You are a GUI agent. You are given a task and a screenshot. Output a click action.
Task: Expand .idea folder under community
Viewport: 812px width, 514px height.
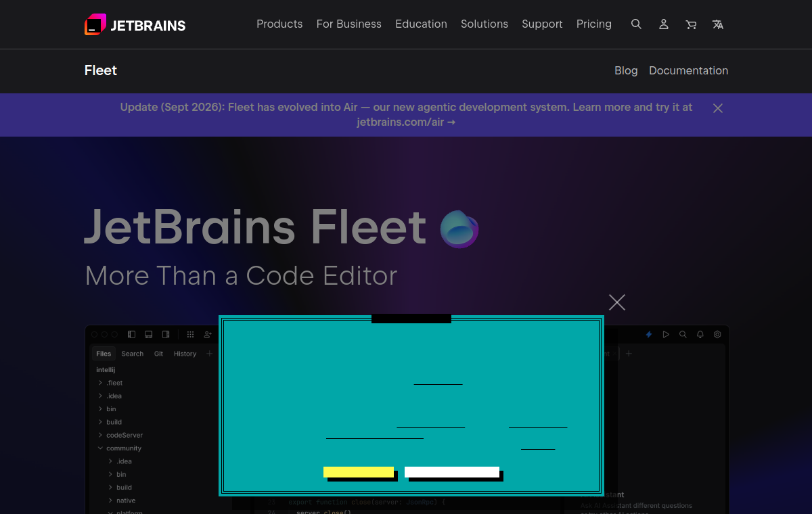[x=111, y=461]
